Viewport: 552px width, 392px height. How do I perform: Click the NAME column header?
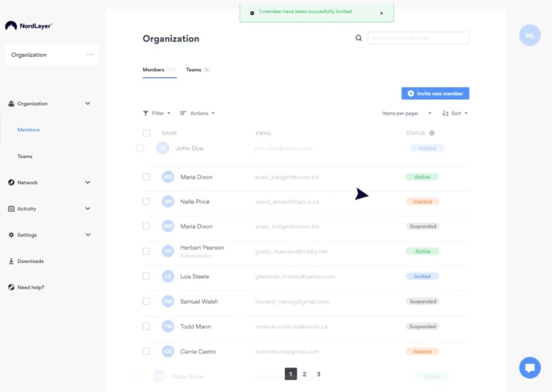click(x=169, y=133)
